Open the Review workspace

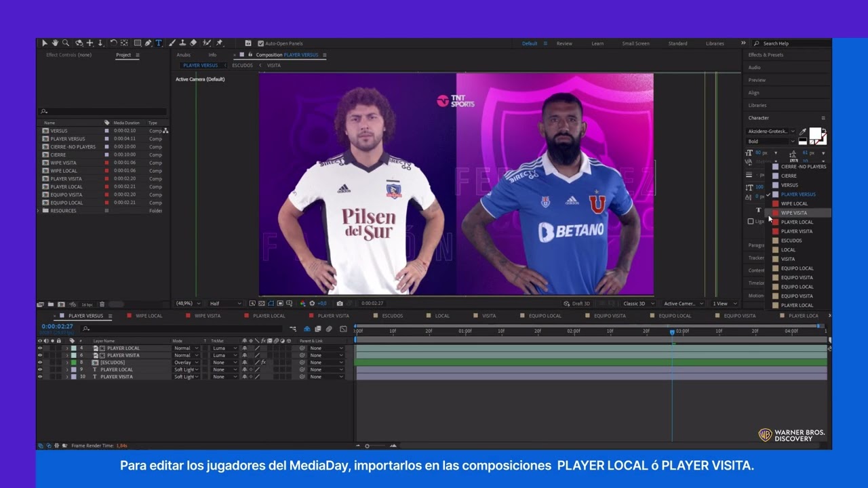[x=564, y=43]
